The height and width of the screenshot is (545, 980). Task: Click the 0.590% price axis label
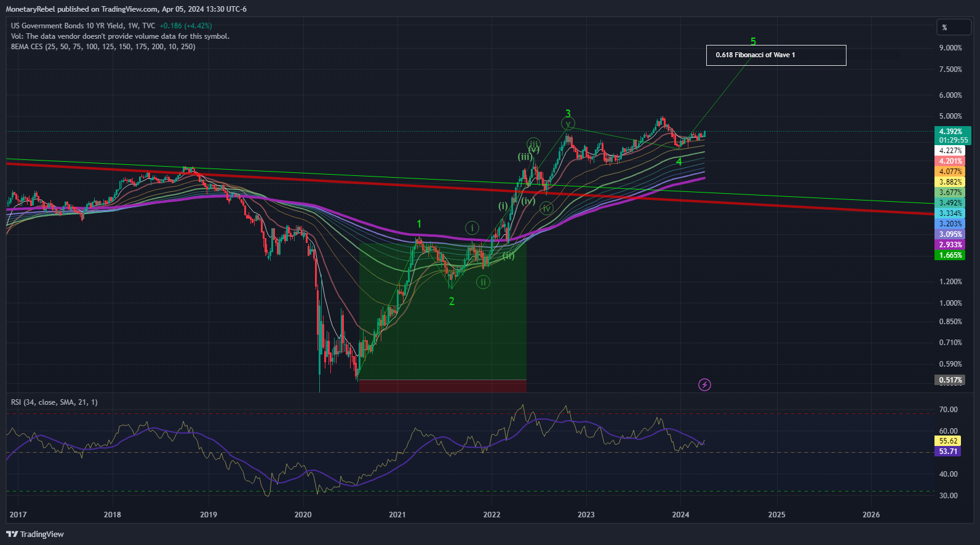[950, 364]
